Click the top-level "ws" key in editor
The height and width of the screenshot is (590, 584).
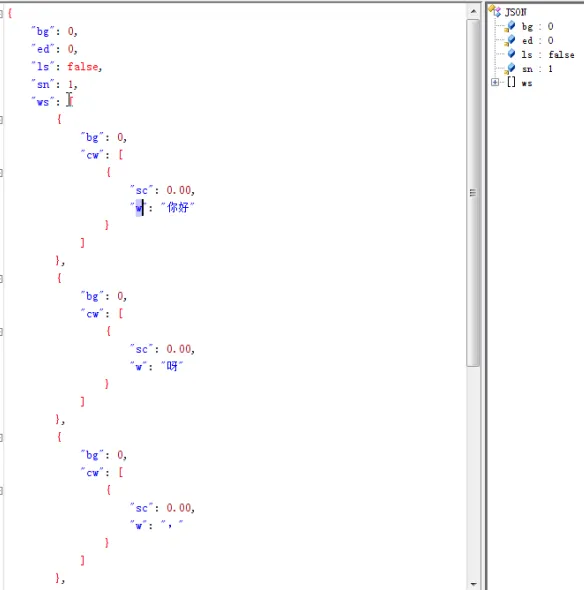[x=43, y=102]
